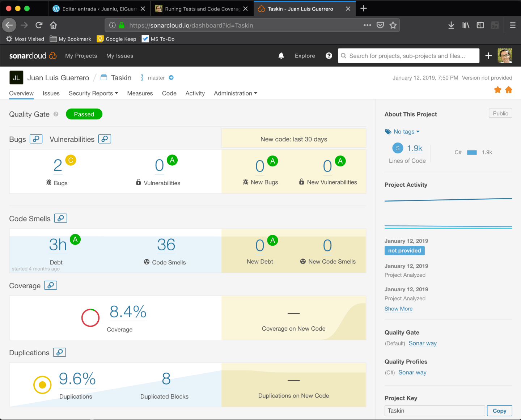Click the 36 code smells count
The image size is (521, 420).
pyautogui.click(x=166, y=245)
